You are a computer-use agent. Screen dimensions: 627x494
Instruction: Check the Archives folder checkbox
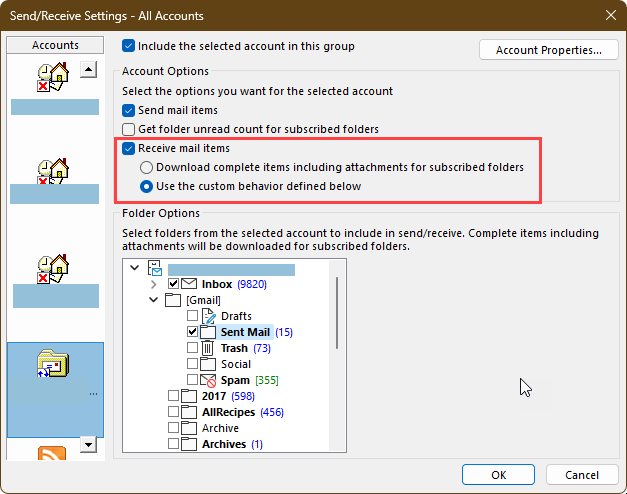(173, 444)
